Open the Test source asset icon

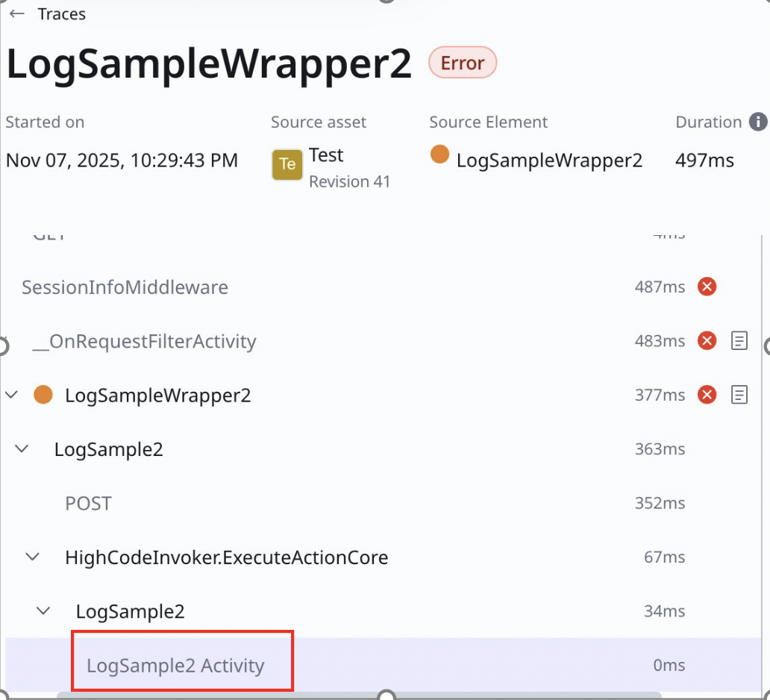pos(287,165)
